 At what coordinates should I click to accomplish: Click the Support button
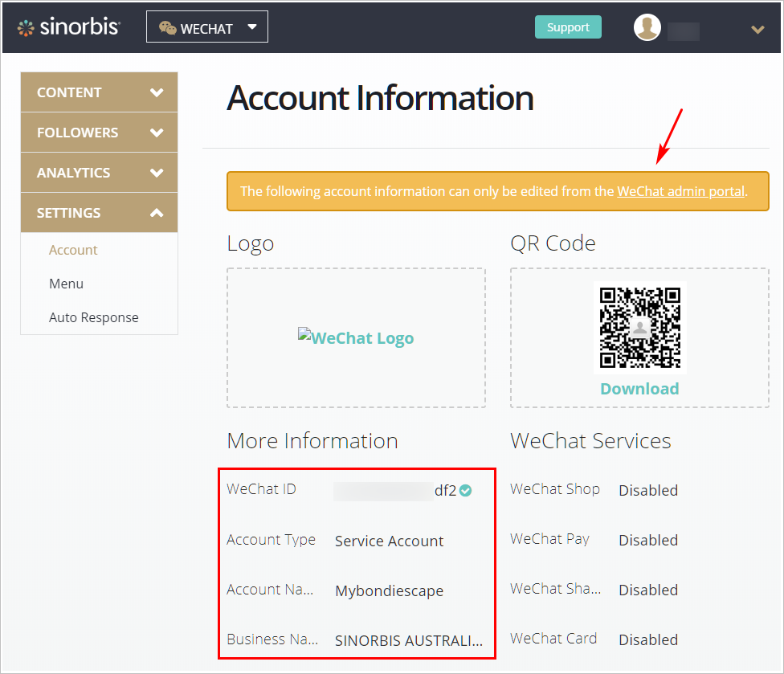(568, 27)
